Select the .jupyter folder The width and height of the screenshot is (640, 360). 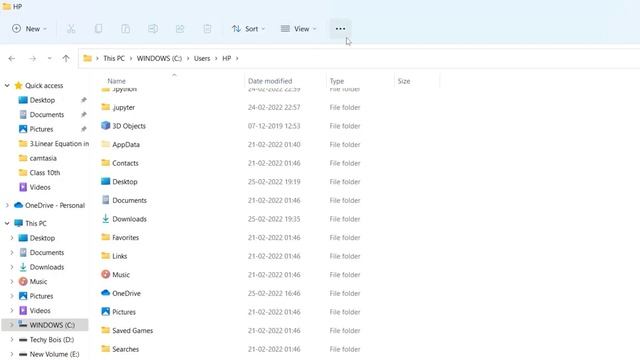pyautogui.click(x=123, y=107)
